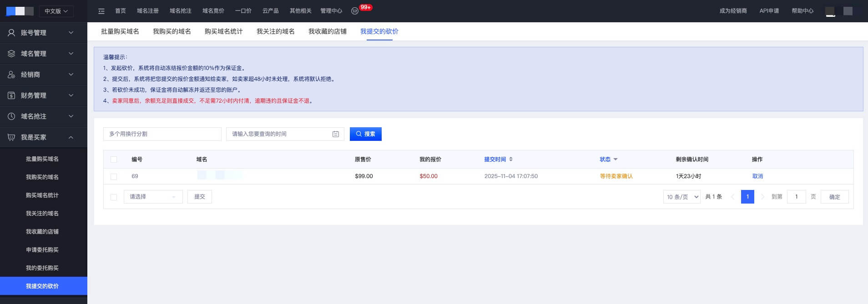Click the 财务管理 finance icon

click(x=11, y=95)
